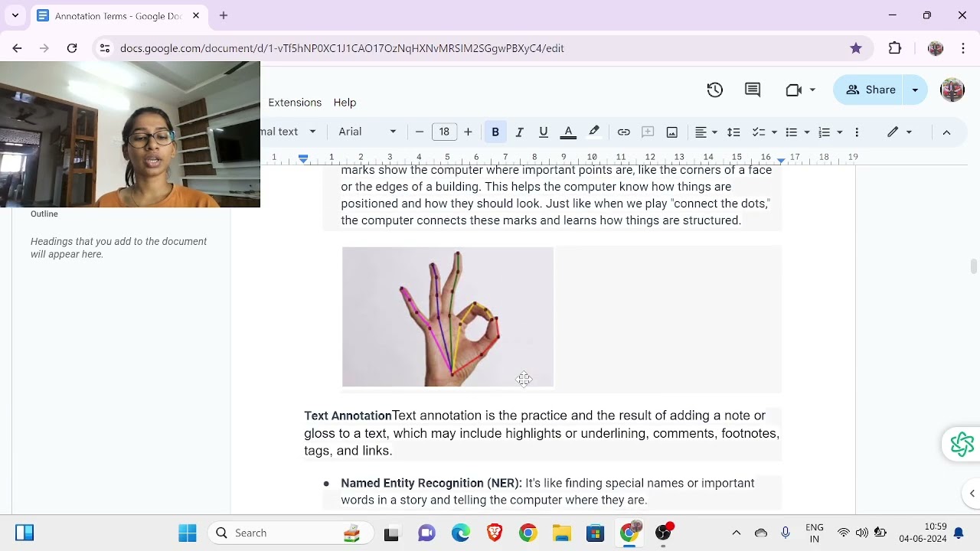Collapse the menus with the chevron
980x551 pixels.
[946, 132]
